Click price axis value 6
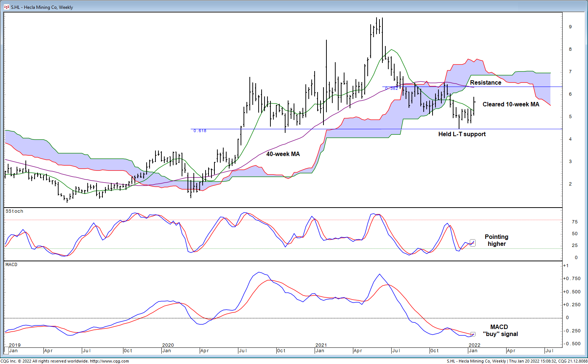The image size is (588, 364). click(570, 94)
